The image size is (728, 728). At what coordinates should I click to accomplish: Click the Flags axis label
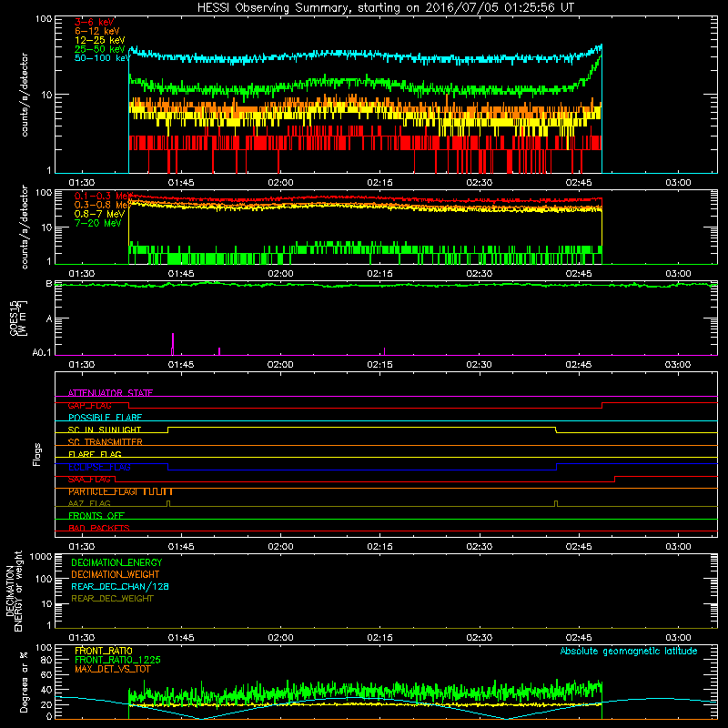36,454
